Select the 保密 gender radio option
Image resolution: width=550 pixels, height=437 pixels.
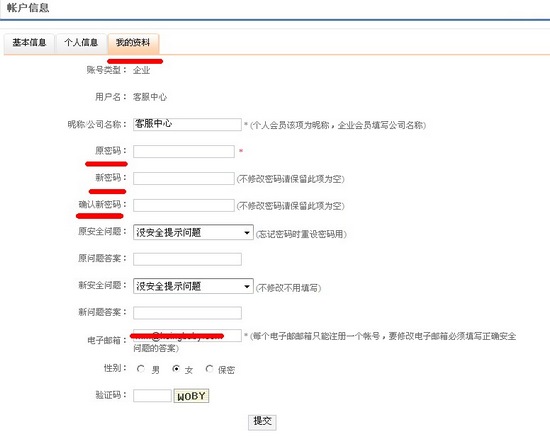(x=209, y=369)
